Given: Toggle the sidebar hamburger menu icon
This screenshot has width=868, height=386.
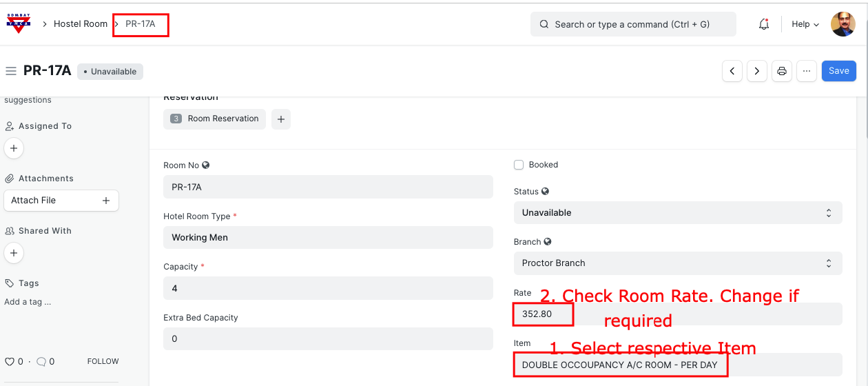Looking at the screenshot, I should point(10,71).
